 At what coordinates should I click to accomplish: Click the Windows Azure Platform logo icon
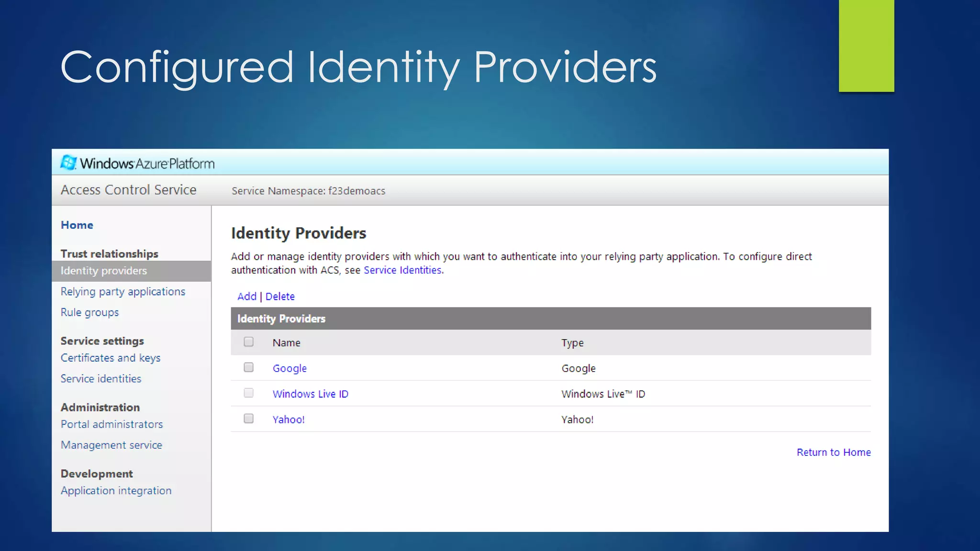(68, 163)
